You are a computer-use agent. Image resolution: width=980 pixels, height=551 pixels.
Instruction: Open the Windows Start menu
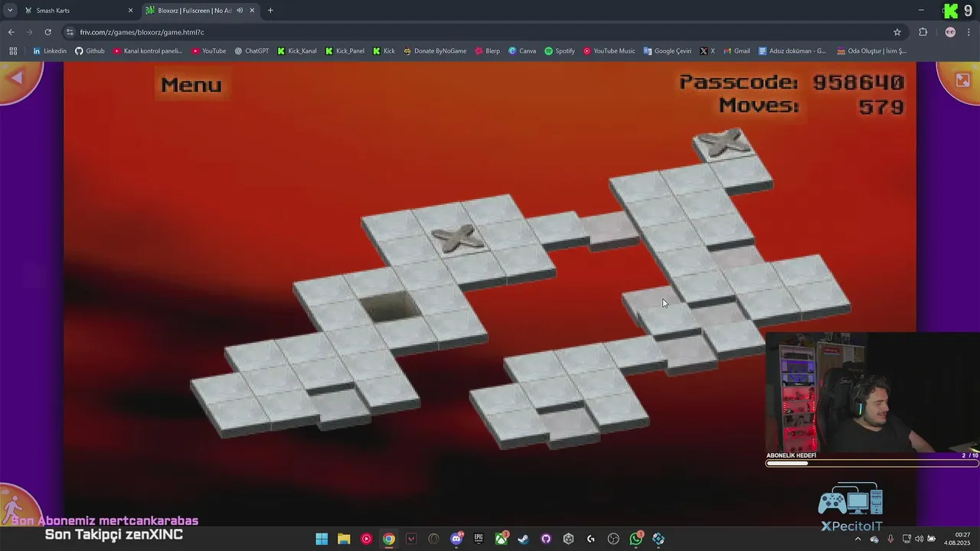(322, 539)
